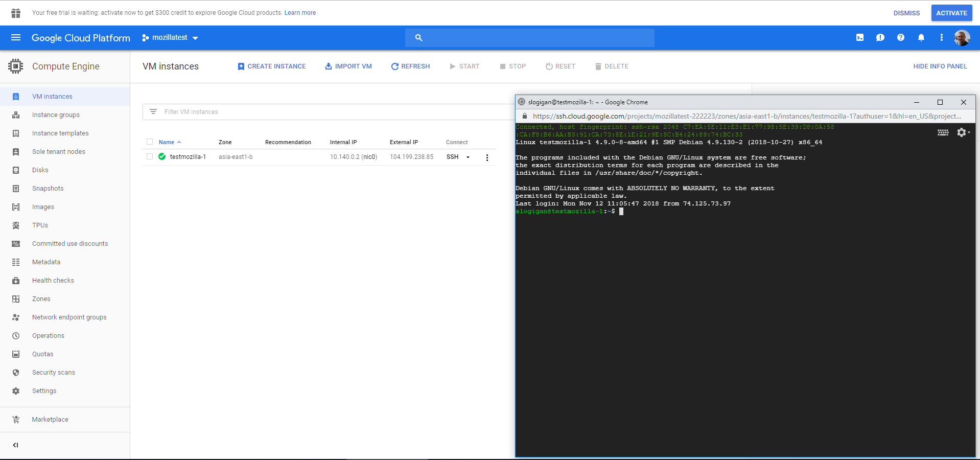
Task: Open Instance groups in the sidebar
Action: 65,115
